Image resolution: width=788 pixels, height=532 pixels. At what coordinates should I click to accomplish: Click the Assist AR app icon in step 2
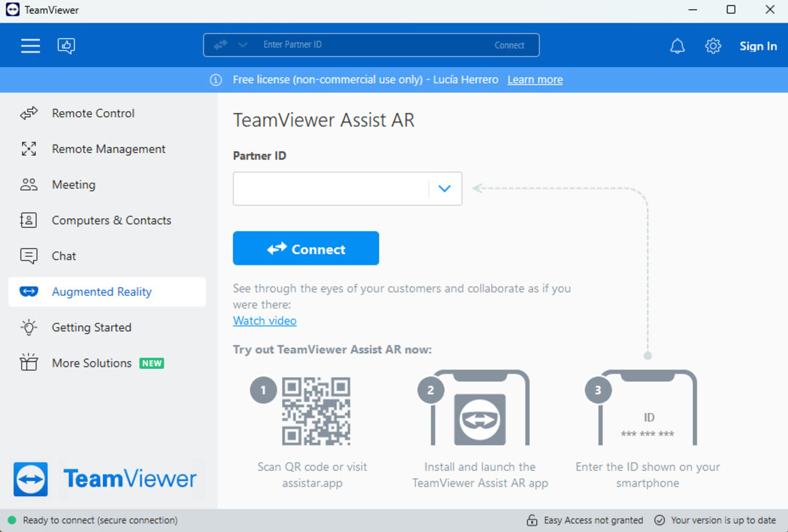479,419
